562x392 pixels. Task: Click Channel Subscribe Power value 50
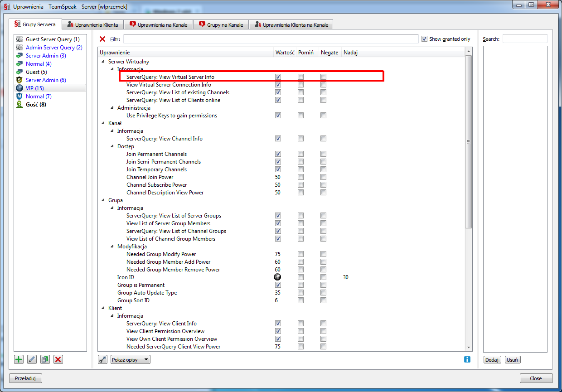tap(278, 185)
